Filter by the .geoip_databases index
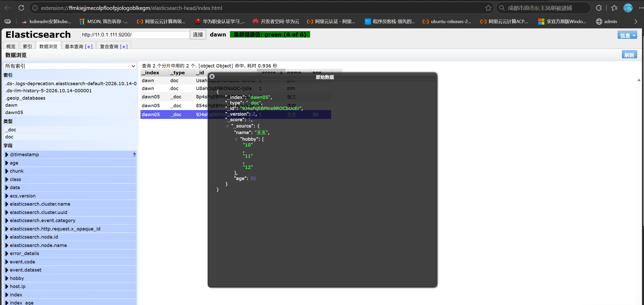Screen dimensions: 644x305 70,98
